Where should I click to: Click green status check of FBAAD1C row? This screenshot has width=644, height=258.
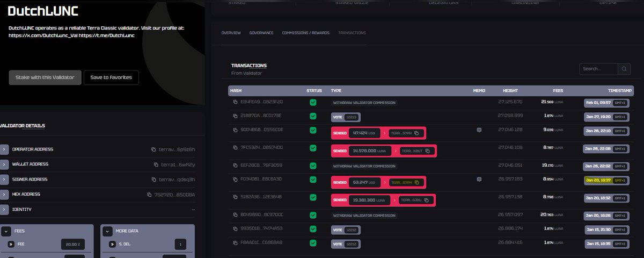(x=313, y=243)
